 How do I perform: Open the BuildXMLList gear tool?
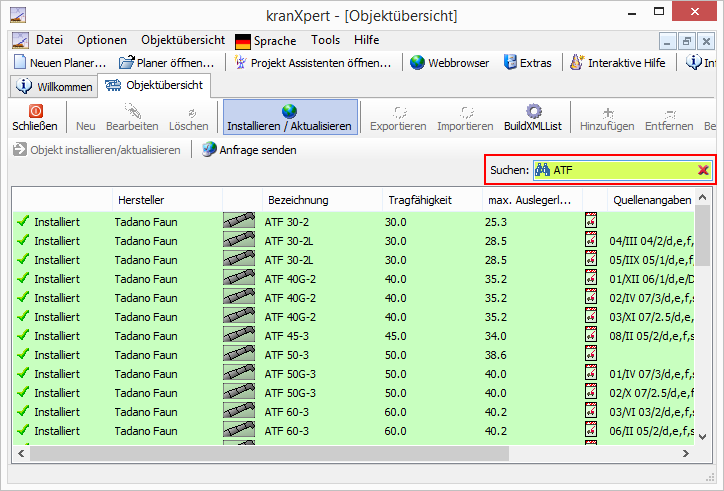tap(534, 111)
